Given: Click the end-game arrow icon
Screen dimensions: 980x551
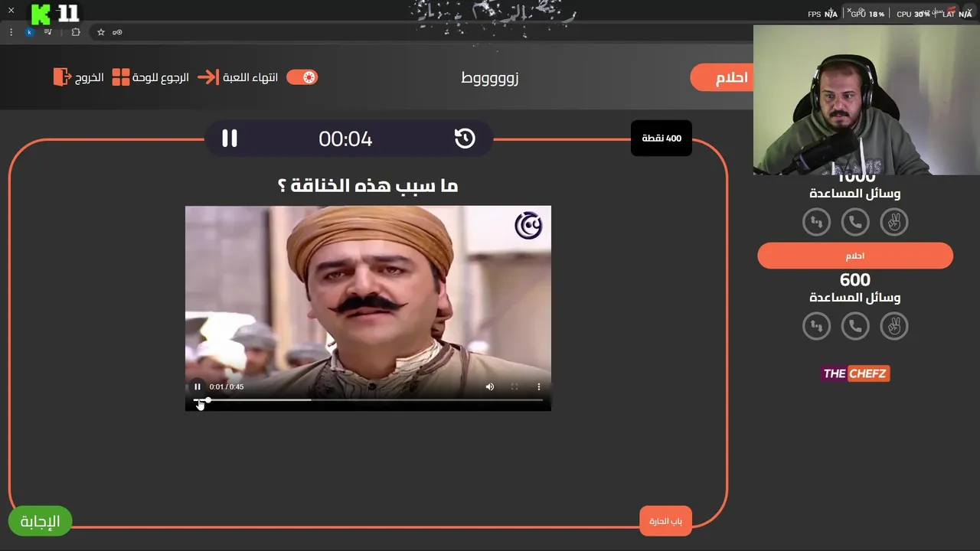Looking at the screenshot, I should 207,77.
